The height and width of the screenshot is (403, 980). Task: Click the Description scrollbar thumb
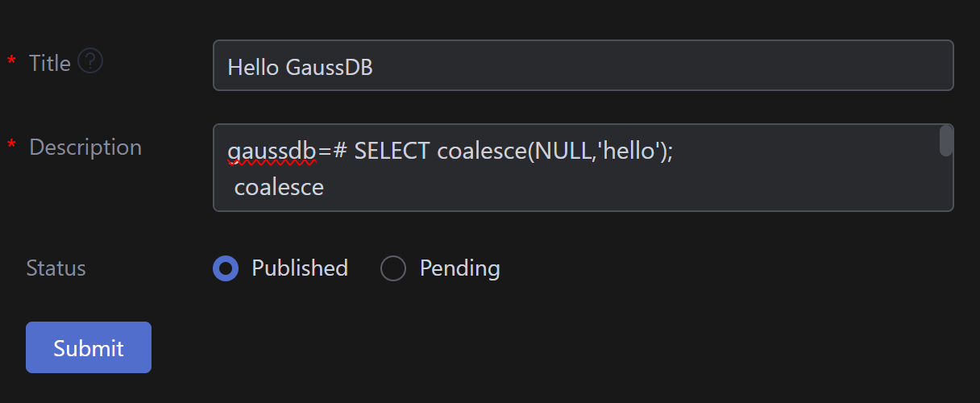click(946, 141)
